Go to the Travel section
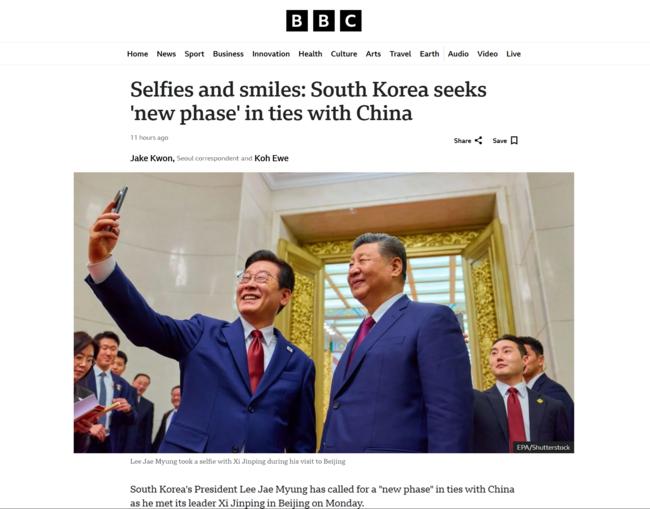Viewport: 650px width, 509px height. (x=400, y=54)
